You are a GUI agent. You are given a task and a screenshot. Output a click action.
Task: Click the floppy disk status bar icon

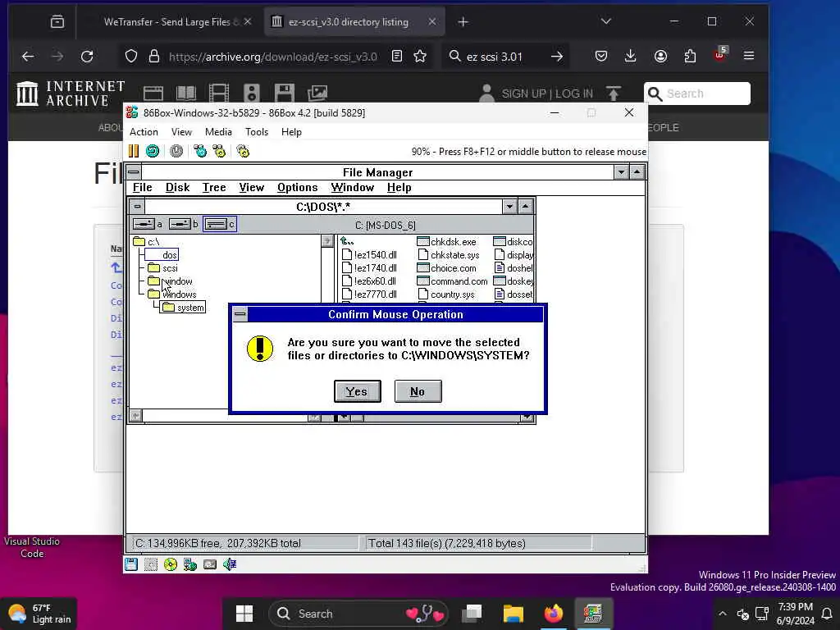pyautogui.click(x=131, y=564)
